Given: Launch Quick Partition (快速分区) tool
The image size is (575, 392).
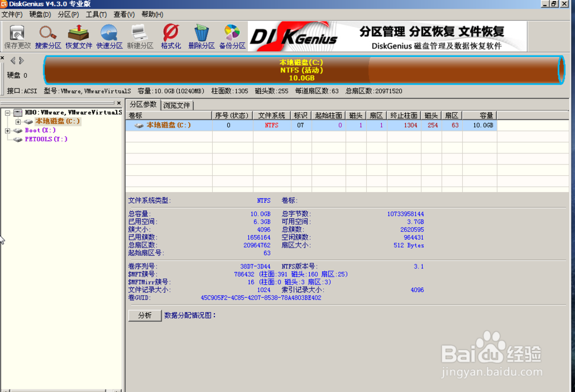Looking at the screenshot, I should tap(109, 37).
